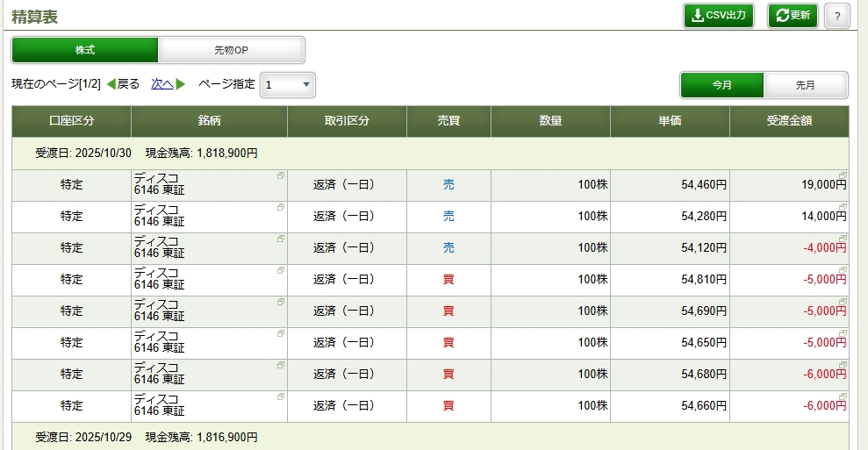Viewport: 868px width, 450px height.
Task: Click the green right arrow beside 次へ
Action: (181, 84)
